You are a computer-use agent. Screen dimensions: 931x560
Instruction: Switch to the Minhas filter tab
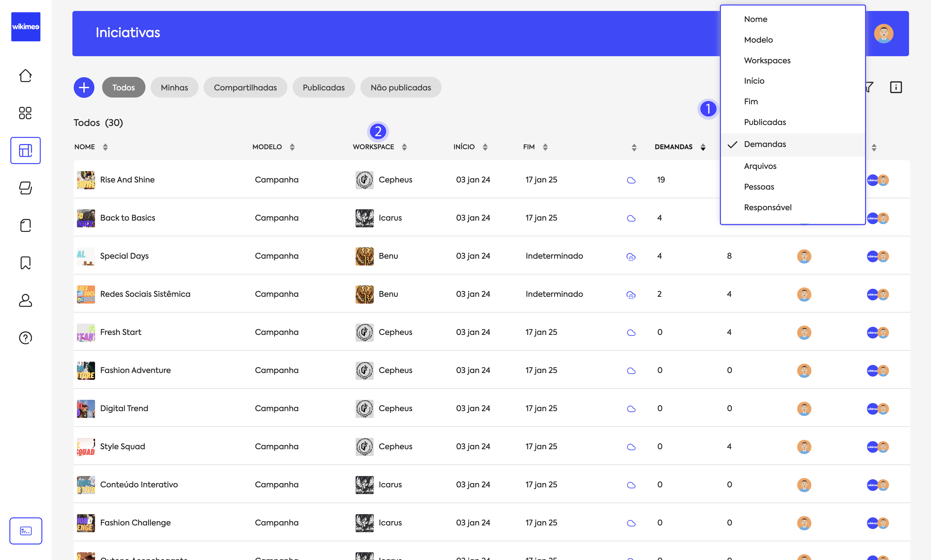point(174,88)
